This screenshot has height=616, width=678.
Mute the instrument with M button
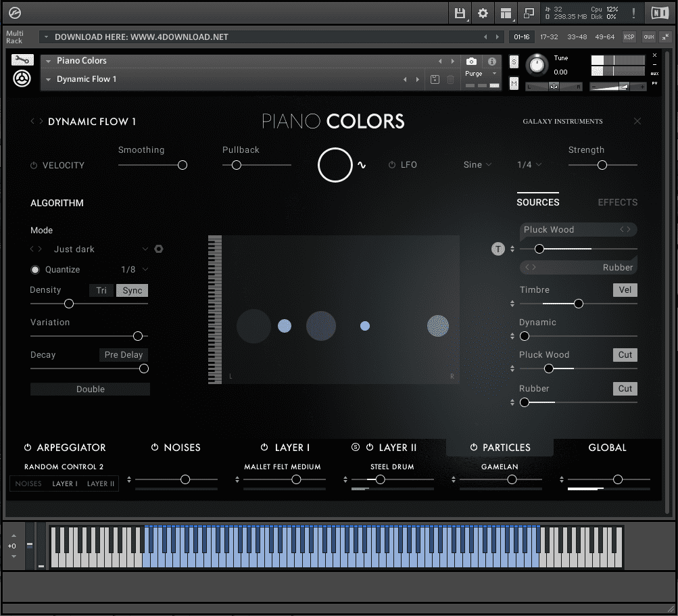[514, 82]
